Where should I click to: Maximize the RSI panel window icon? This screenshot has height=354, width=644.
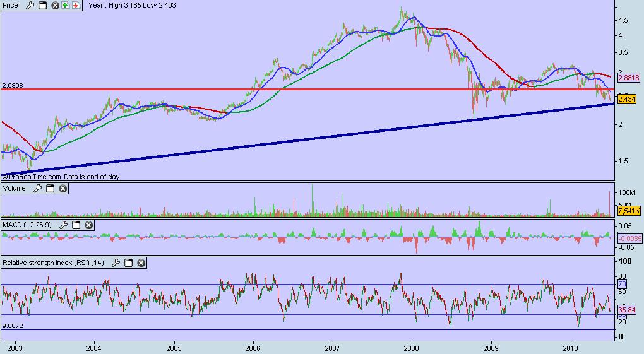(x=129, y=263)
